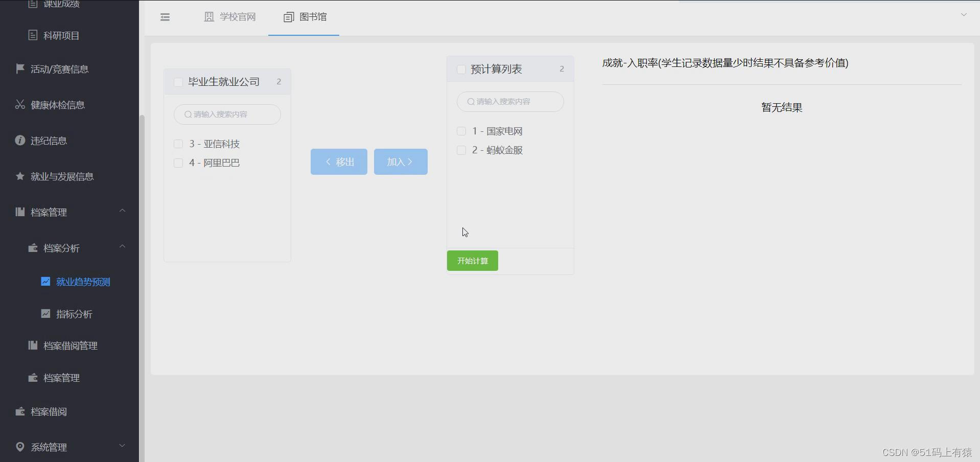The height and width of the screenshot is (462, 980).
Task: Select the star icon for 就业与发展信息
Action: [x=19, y=176]
